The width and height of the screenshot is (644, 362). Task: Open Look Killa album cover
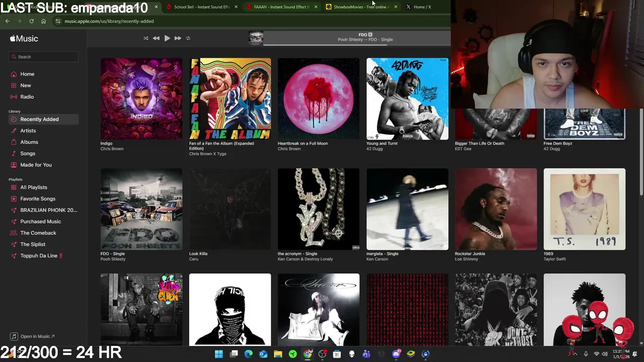230,209
